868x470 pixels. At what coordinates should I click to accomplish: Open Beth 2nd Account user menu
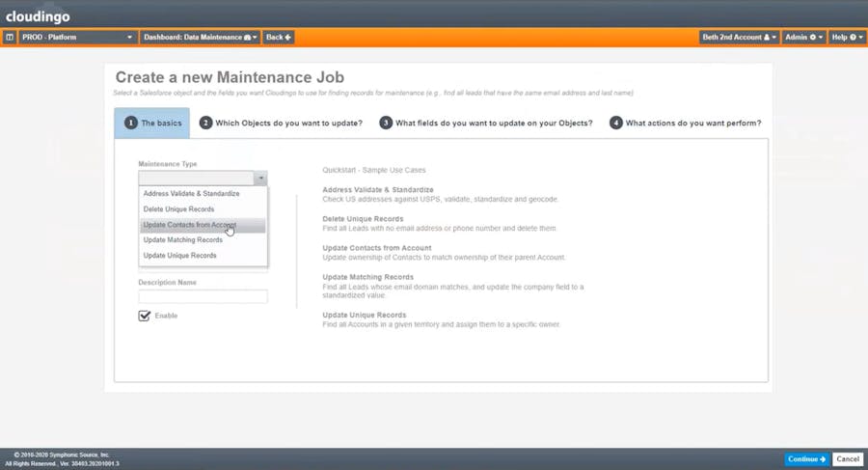tap(739, 38)
